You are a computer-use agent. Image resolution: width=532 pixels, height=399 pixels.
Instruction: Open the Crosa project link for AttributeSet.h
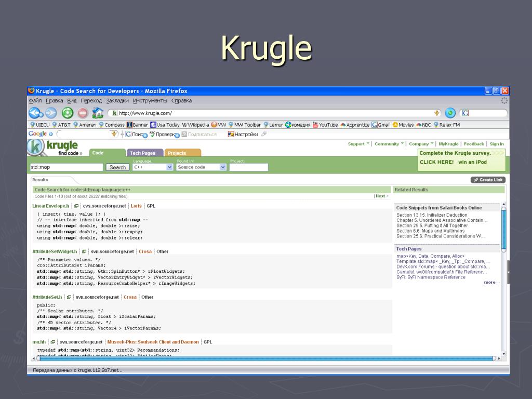[130, 297]
